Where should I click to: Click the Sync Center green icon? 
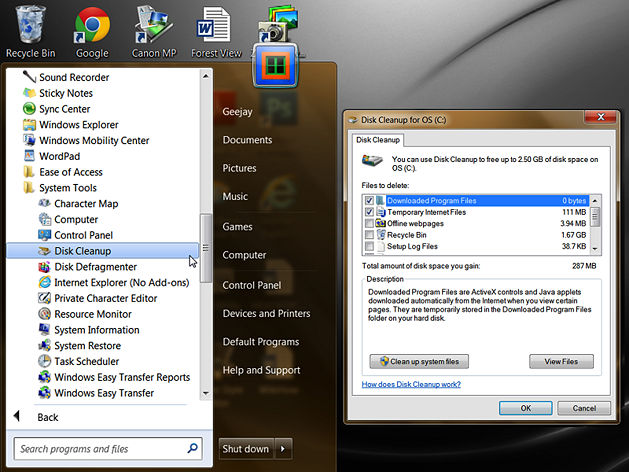point(29,109)
